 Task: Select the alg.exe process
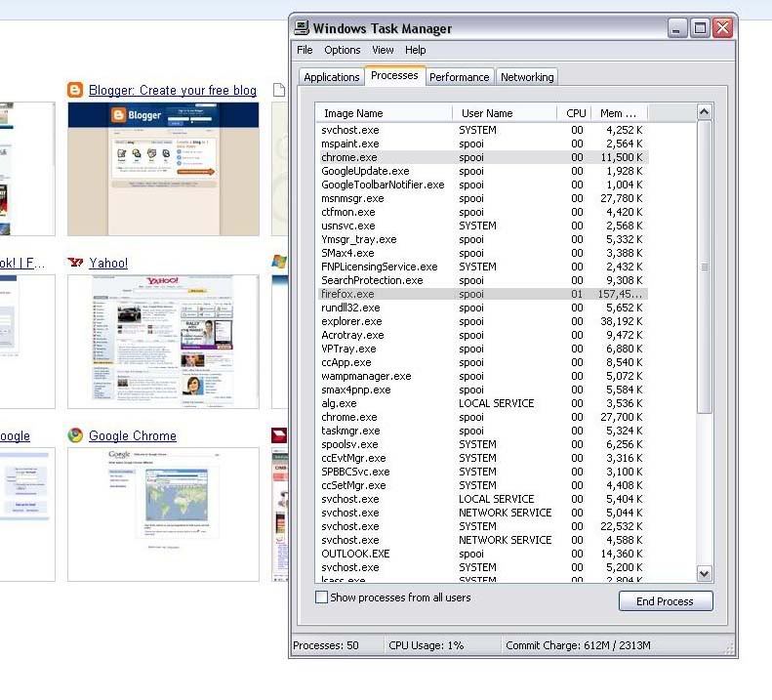[x=482, y=403]
